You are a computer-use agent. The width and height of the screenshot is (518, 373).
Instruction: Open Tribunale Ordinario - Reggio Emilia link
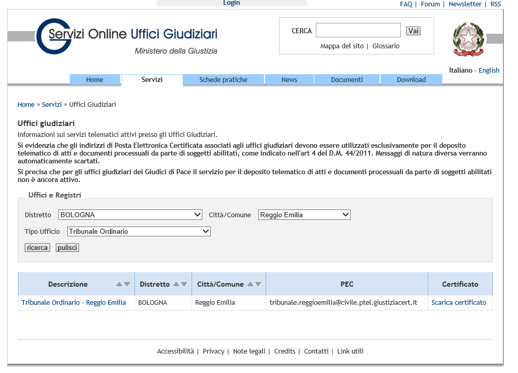(x=74, y=302)
